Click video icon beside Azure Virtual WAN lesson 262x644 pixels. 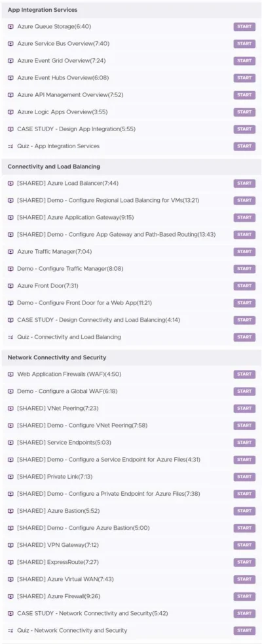(10, 579)
